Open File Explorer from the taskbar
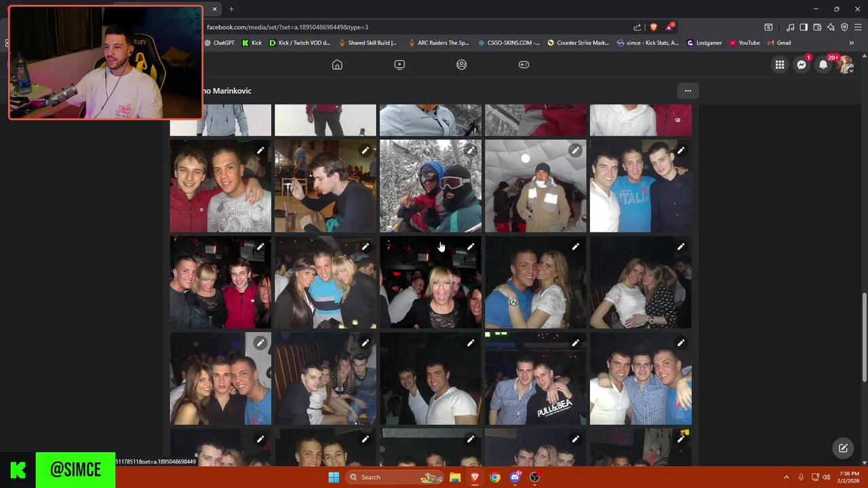This screenshot has width=868, height=488. 455,477
